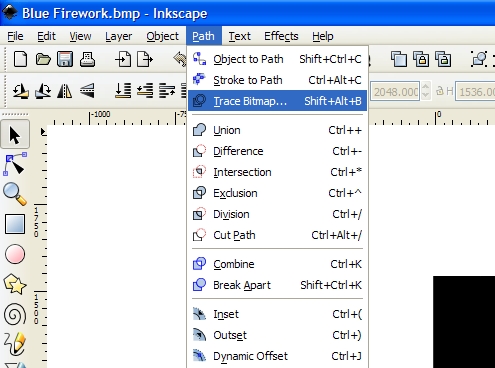Click the width field showing 2048.000
This screenshot has height=368, width=495.
pyautogui.click(x=395, y=91)
